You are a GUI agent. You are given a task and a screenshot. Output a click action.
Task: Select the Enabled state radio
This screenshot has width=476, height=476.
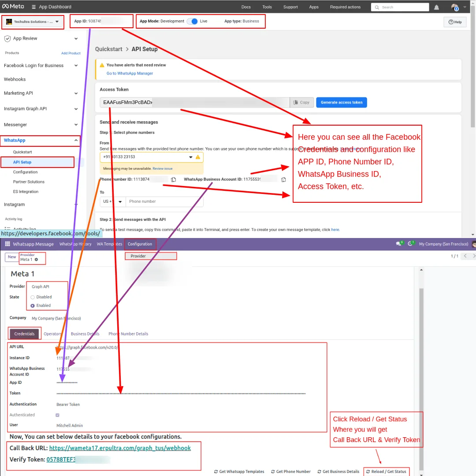33,306
